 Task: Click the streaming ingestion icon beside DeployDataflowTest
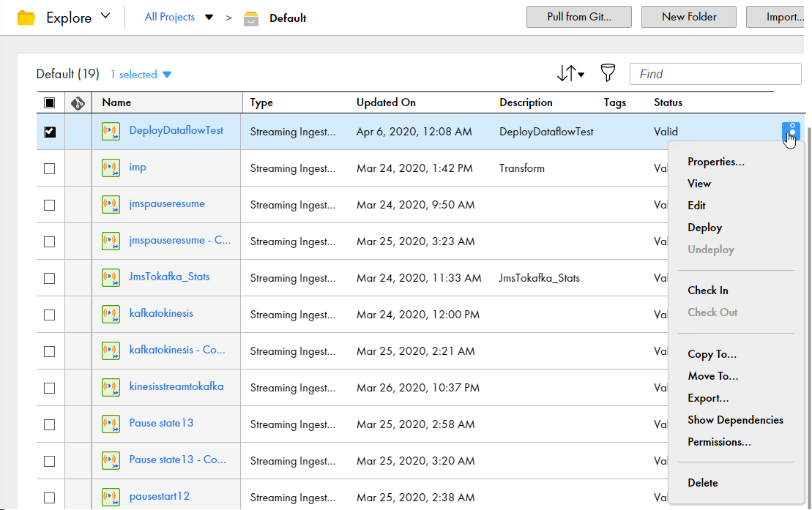[111, 132]
